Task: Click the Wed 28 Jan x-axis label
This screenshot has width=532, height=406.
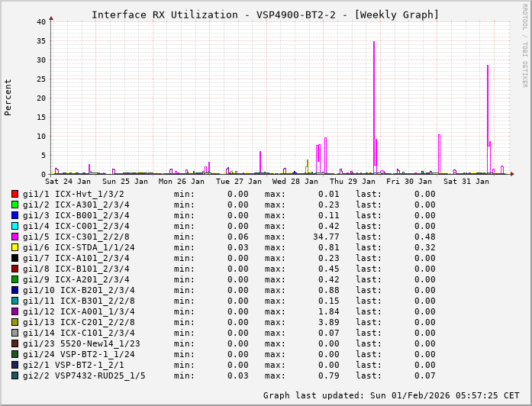Action: pos(295,182)
